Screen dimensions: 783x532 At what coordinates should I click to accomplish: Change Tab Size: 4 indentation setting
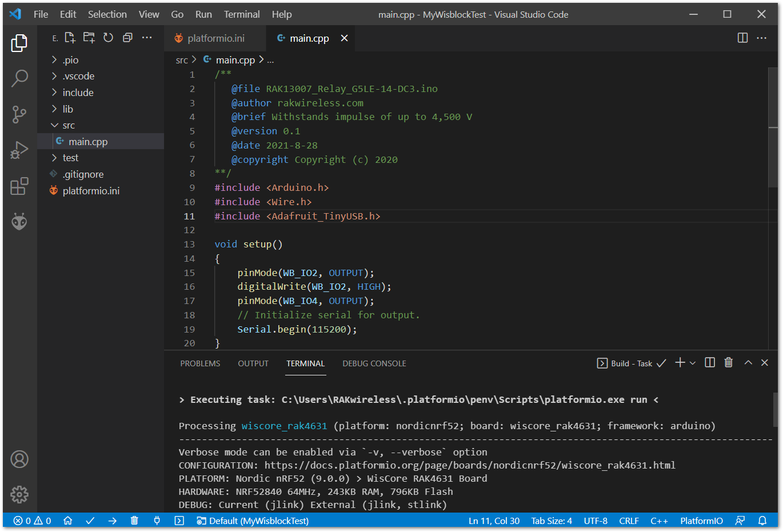pyautogui.click(x=552, y=521)
